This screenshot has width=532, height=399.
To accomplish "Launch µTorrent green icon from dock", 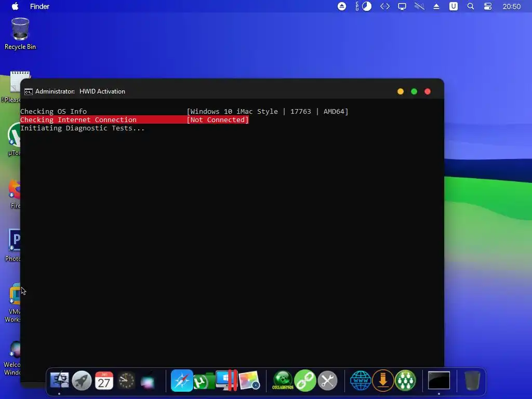I will (204, 381).
